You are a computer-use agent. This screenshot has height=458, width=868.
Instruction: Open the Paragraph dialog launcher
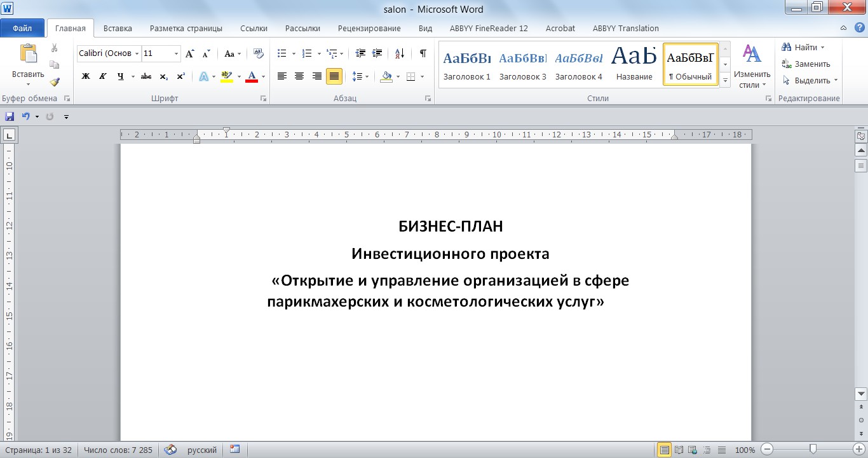(428, 99)
